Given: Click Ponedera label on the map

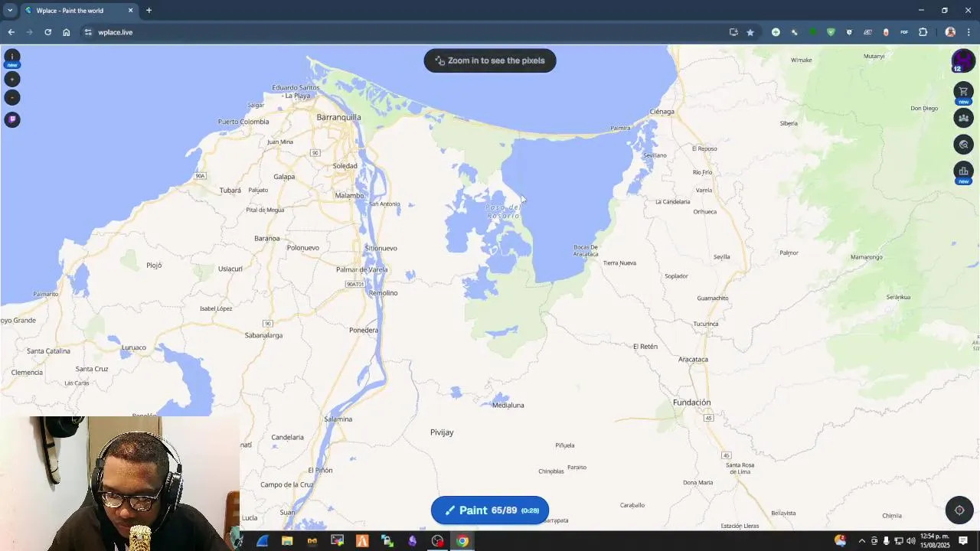Looking at the screenshot, I should [364, 330].
